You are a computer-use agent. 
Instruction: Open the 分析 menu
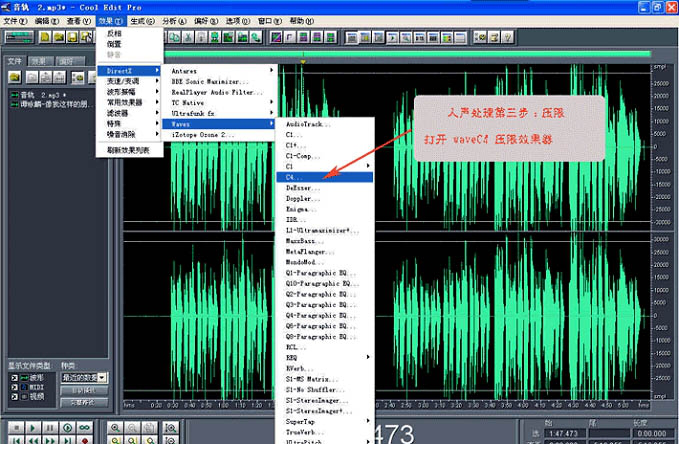click(174, 21)
